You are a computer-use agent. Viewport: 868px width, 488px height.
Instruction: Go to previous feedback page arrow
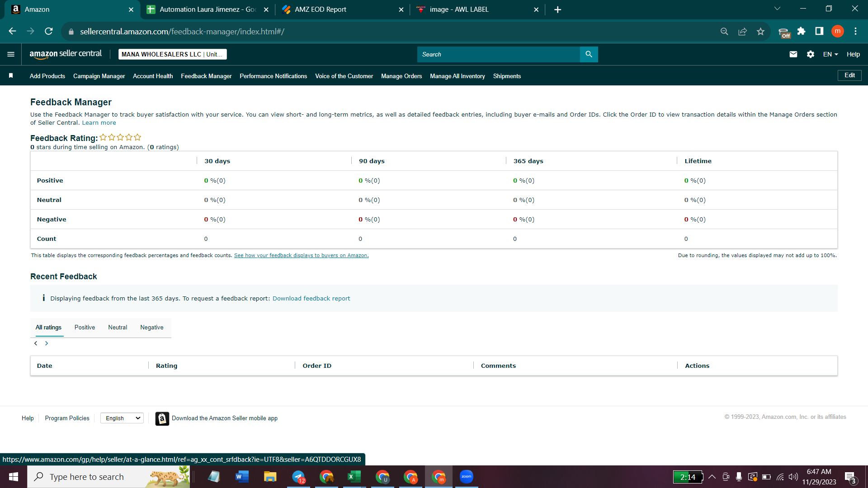point(36,343)
